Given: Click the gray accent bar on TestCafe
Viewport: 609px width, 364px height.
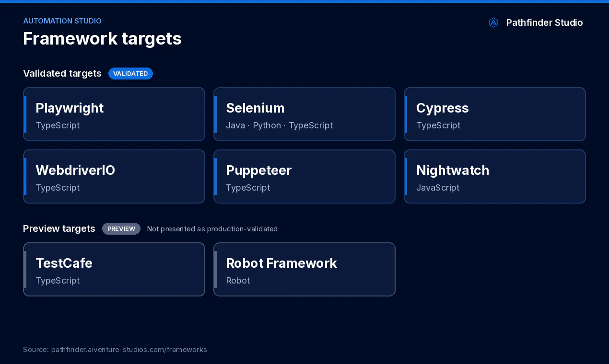Looking at the screenshot, I should click(25, 270).
